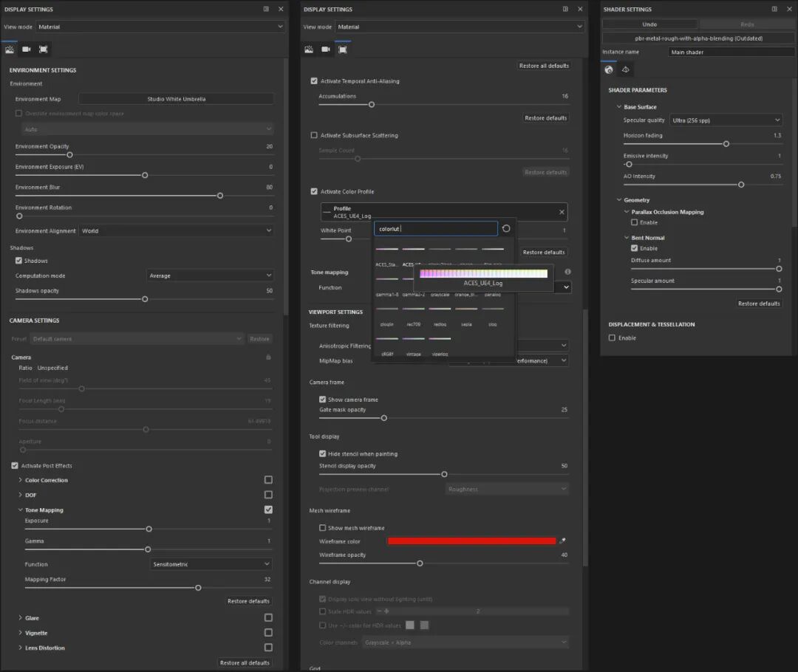Image resolution: width=798 pixels, height=672 pixels.
Task: Pick wireframe color with eyedropper
Action: pyautogui.click(x=562, y=541)
